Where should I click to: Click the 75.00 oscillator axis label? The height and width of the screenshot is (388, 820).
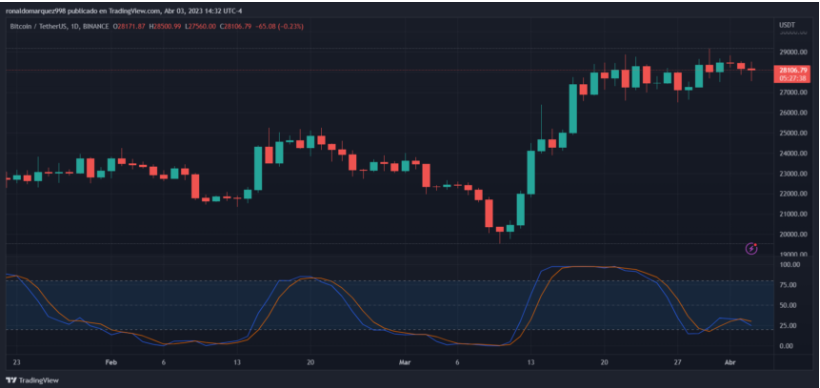tap(789, 285)
